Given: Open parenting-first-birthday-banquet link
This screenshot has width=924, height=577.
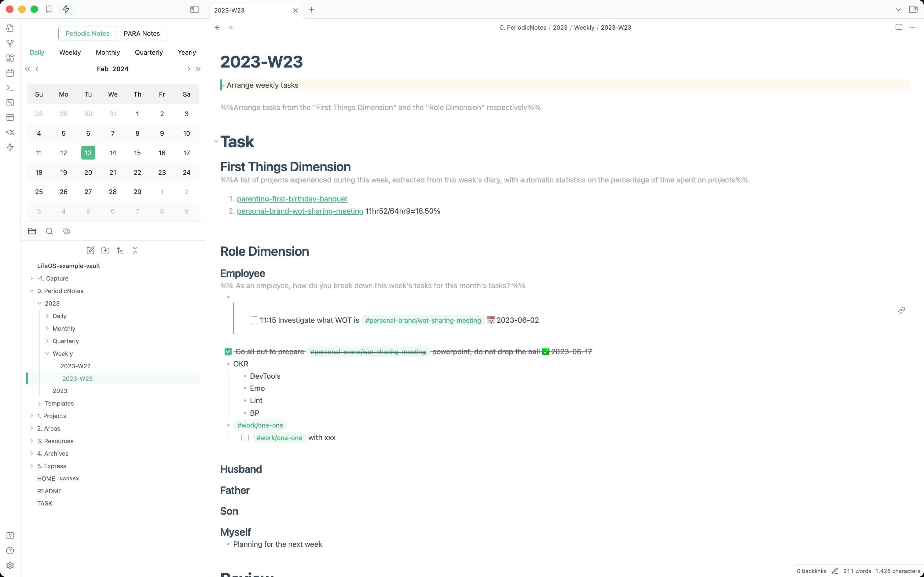Looking at the screenshot, I should [x=292, y=199].
